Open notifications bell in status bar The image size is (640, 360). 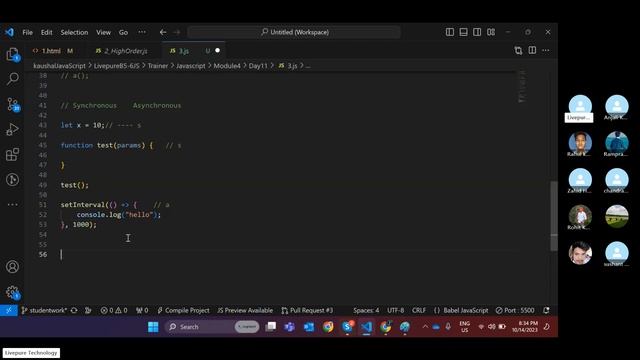click(546, 311)
